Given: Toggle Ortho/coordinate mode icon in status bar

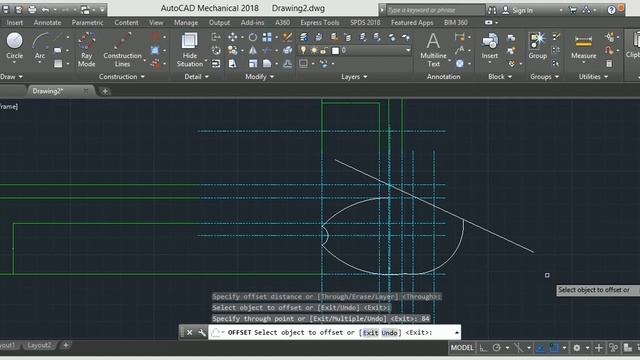Looking at the screenshot, I should [483, 348].
